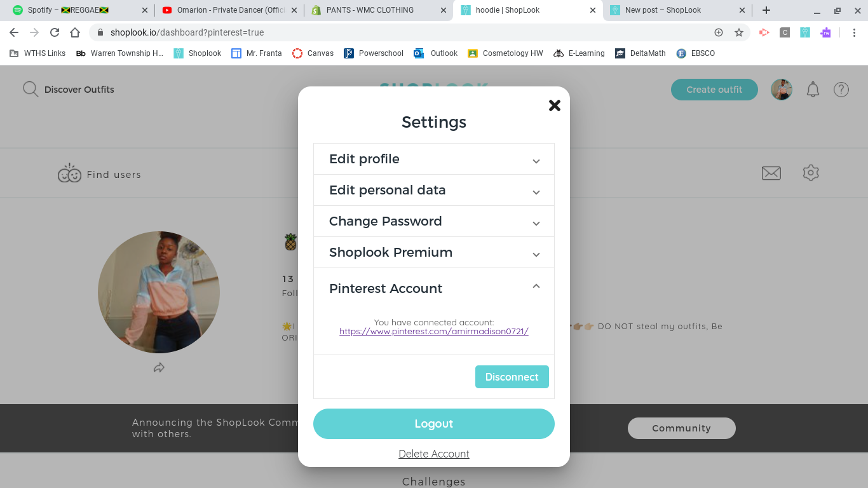The height and width of the screenshot is (488, 868).
Task: Open the messages envelope icon
Action: coord(771,173)
